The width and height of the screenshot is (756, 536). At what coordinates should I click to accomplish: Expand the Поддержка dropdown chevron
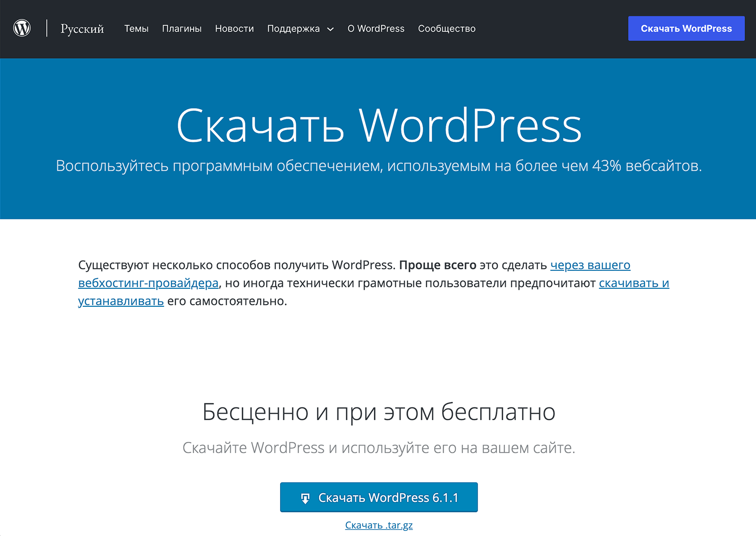(x=330, y=29)
